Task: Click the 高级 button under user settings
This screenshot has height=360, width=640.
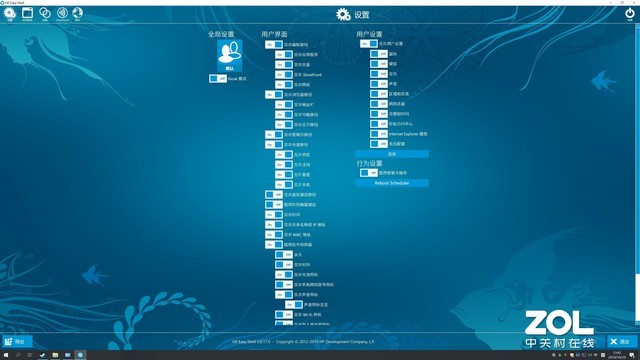Action: [x=392, y=154]
